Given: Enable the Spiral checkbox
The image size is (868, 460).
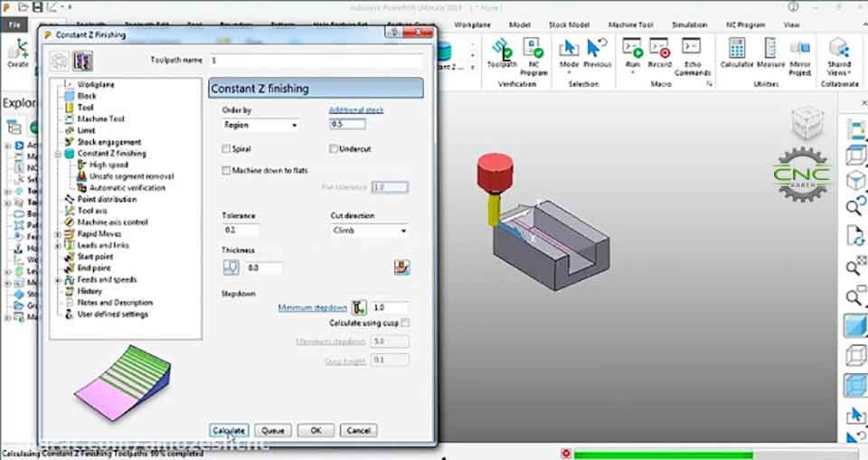Looking at the screenshot, I should 226,149.
